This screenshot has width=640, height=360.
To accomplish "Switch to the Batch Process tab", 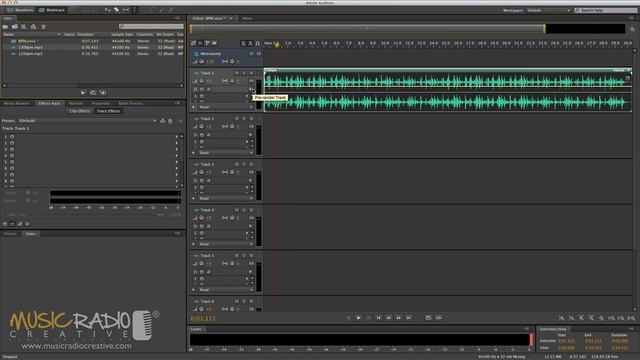I will 131,103.
